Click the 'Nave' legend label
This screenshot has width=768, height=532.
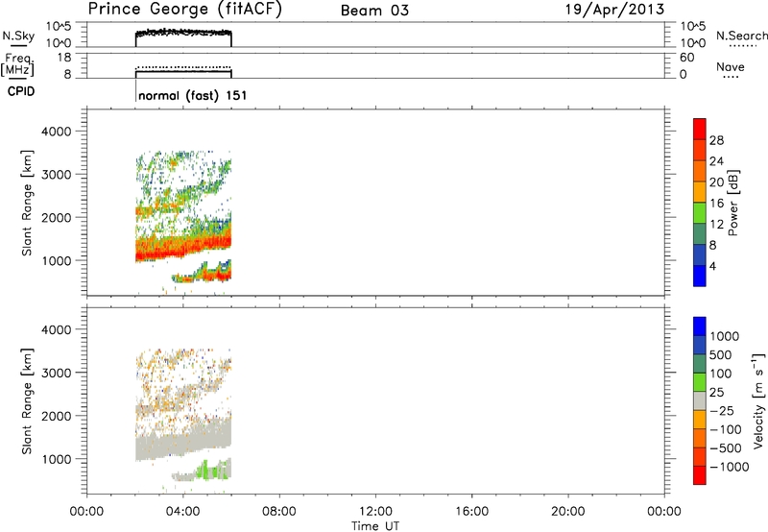[x=730, y=67]
